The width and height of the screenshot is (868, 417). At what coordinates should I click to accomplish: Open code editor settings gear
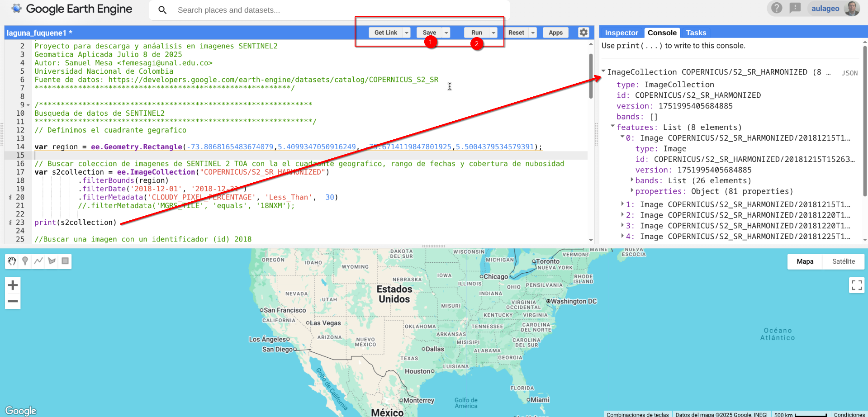click(583, 33)
